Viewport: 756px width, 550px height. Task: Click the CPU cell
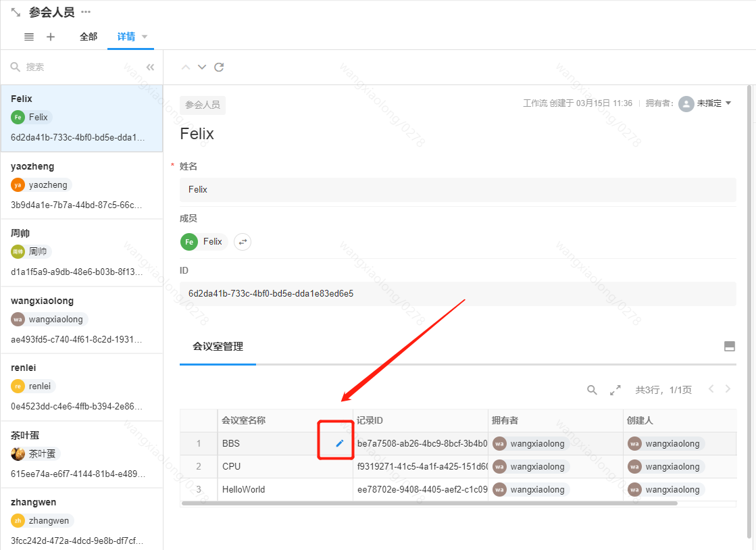pos(285,467)
